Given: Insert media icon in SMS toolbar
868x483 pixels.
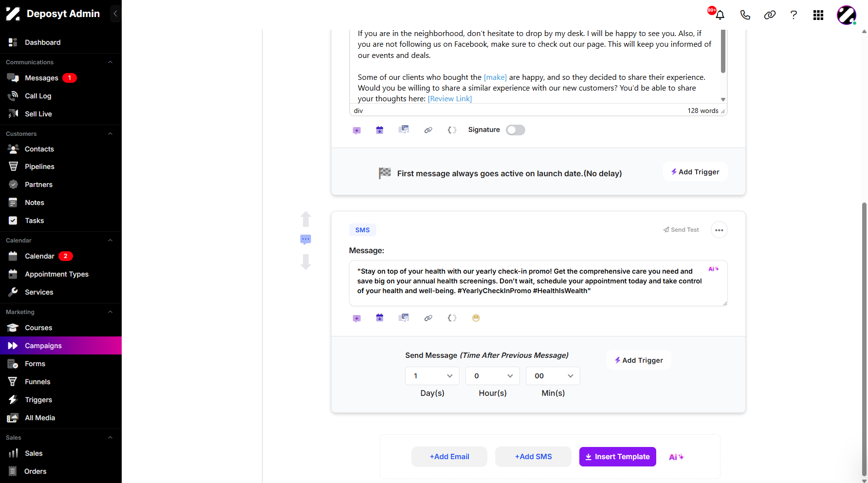Looking at the screenshot, I should (404, 318).
